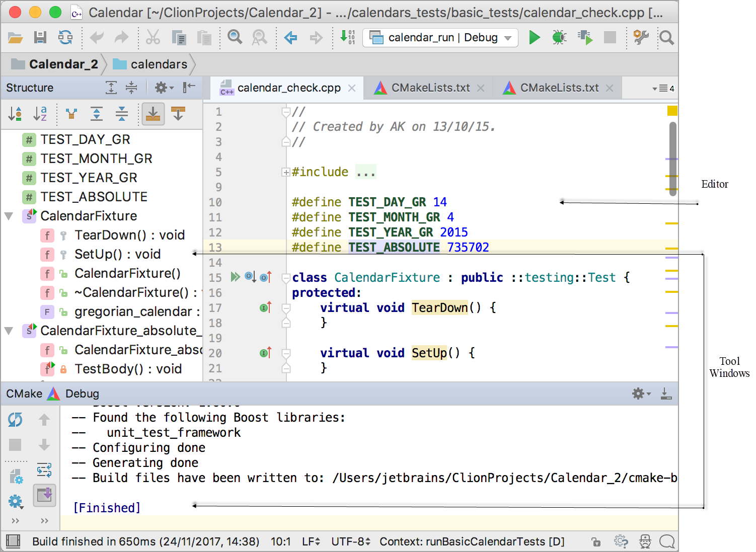Click the Save All disk icon
This screenshot has width=756, height=552.
(x=40, y=38)
